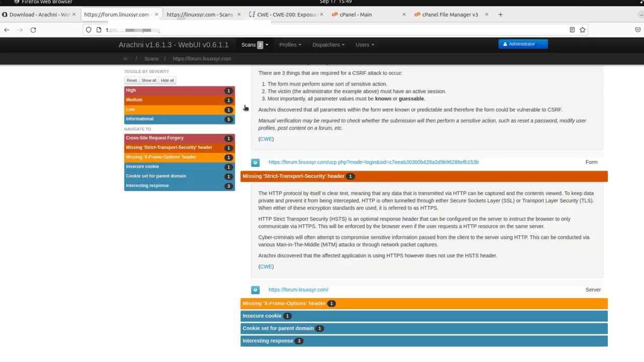The height and width of the screenshot is (362, 644).
Task: Open the CWE link under HSTS description
Action: click(266, 267)
